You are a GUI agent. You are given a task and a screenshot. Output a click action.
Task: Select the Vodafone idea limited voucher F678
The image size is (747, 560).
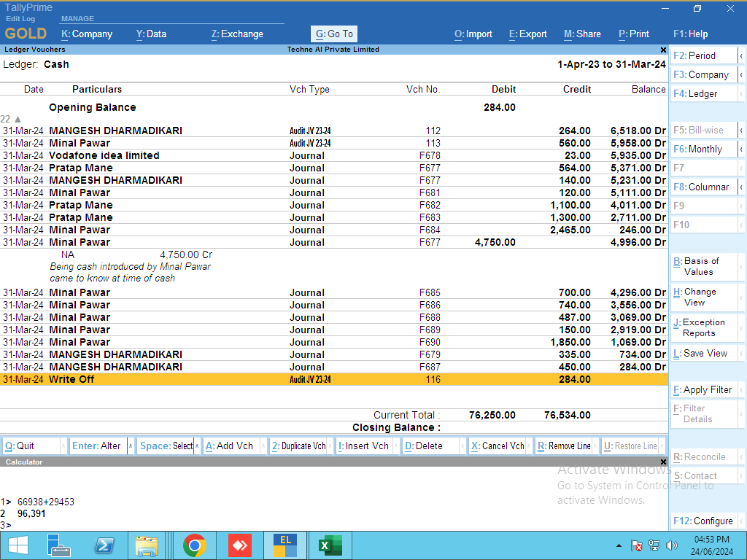333,156
